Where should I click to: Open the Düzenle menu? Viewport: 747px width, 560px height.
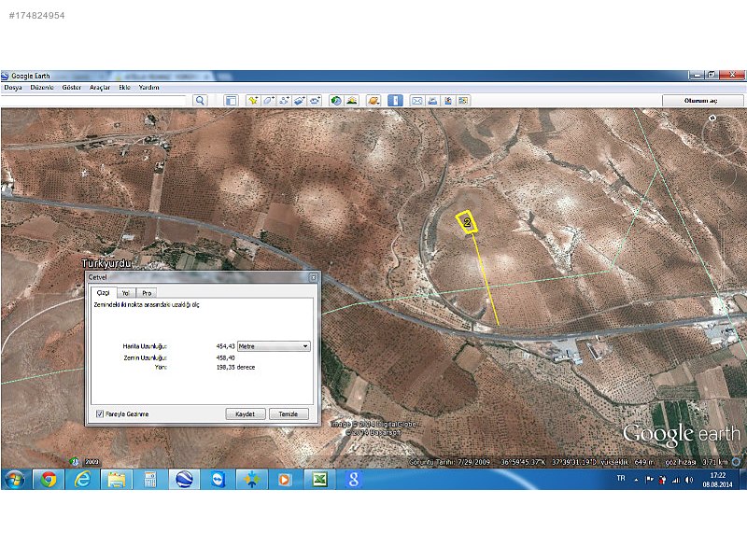(42, 88)
